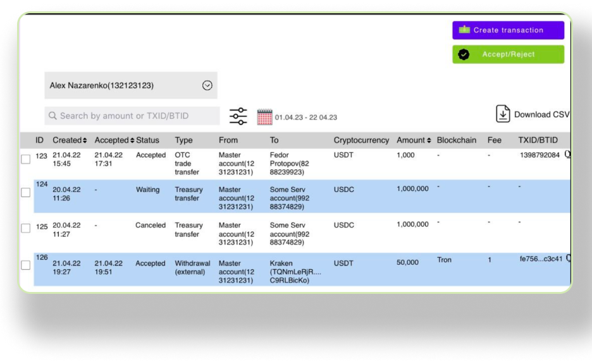Click Some Serv account recipient in row 125
The width and height of the screenshot is (592, 364).
(289, 233)
